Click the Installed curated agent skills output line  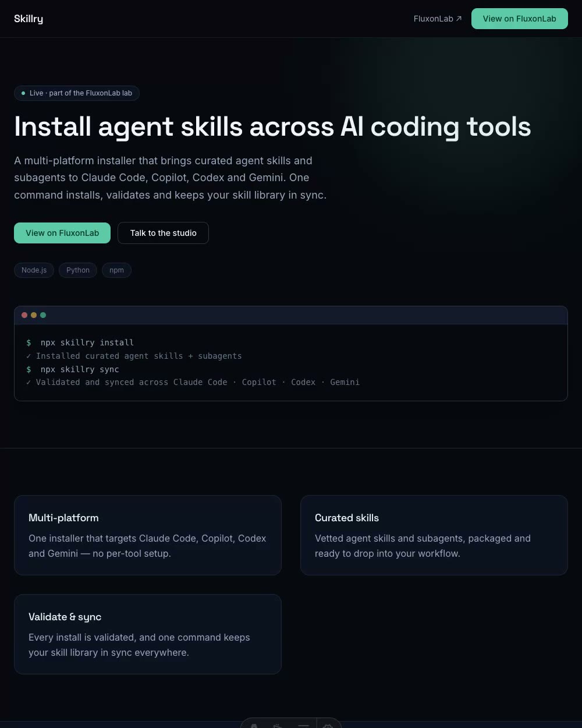134,356
